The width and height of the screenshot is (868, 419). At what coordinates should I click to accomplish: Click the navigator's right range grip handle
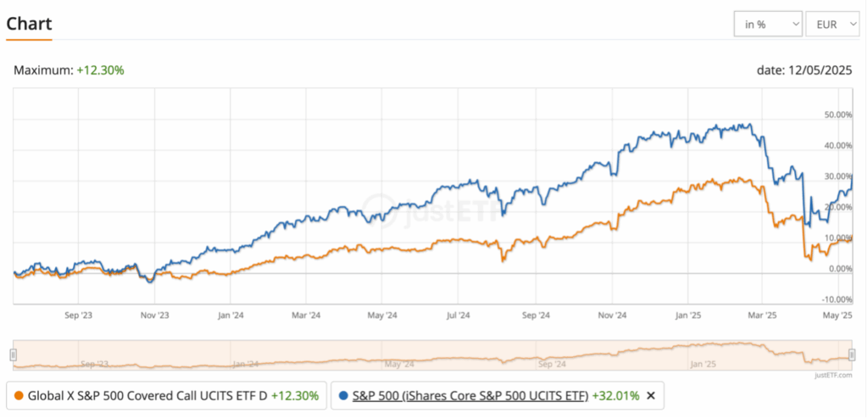pyautogui.click(x=851, y=355)
